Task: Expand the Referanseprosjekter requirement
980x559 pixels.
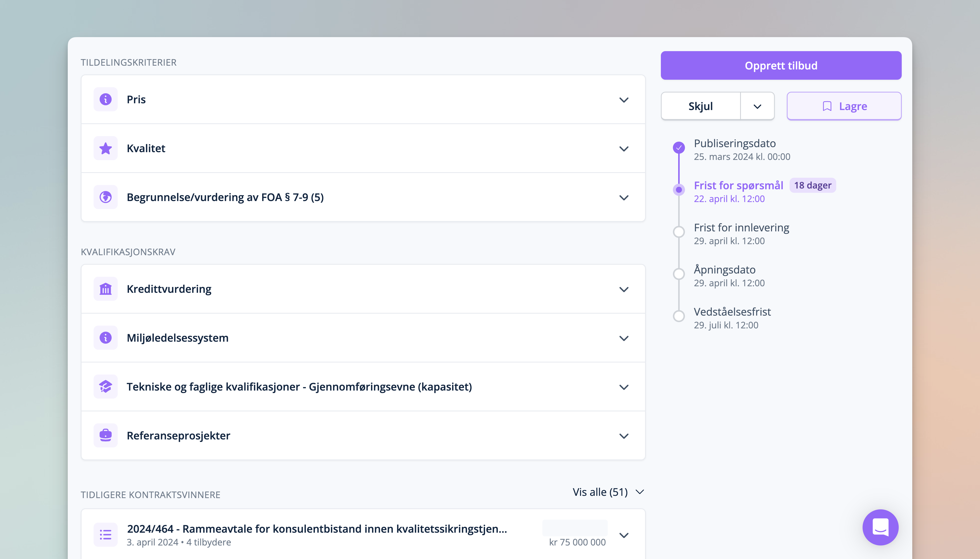Action: pyautogui.click(x=623, y=436)
